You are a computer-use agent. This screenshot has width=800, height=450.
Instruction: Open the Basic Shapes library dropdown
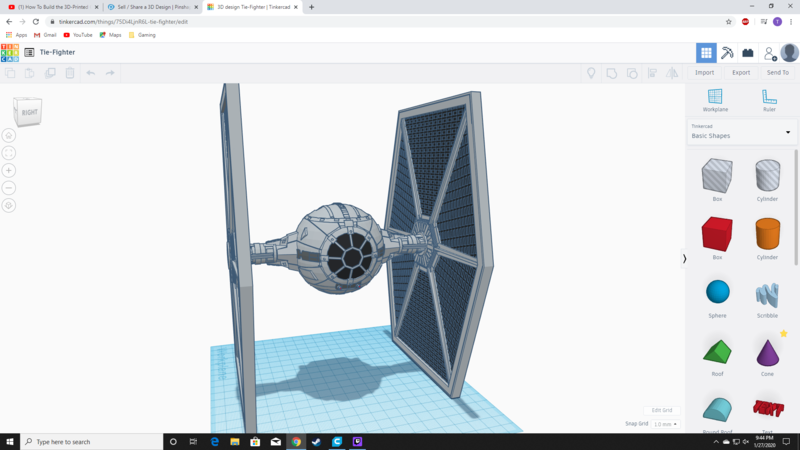(742, 132)
